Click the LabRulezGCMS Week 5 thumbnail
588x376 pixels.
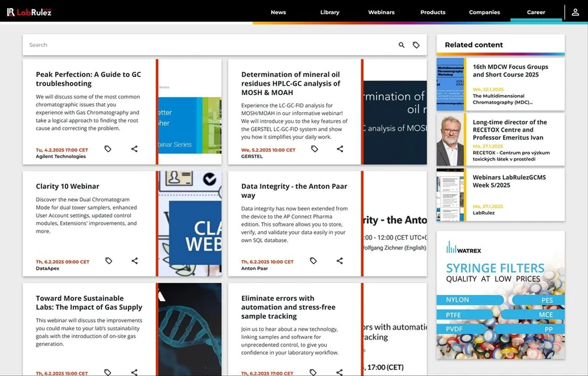(450, 195)
